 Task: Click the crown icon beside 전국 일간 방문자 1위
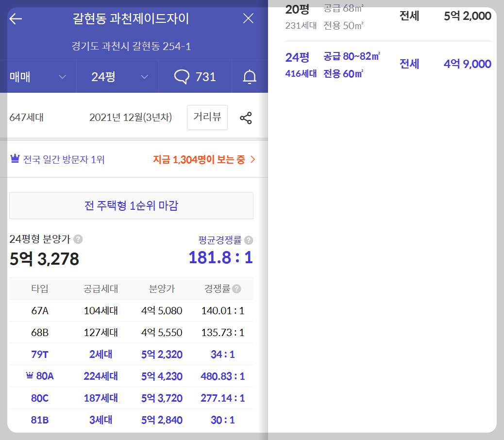click(x=14, y=158)
